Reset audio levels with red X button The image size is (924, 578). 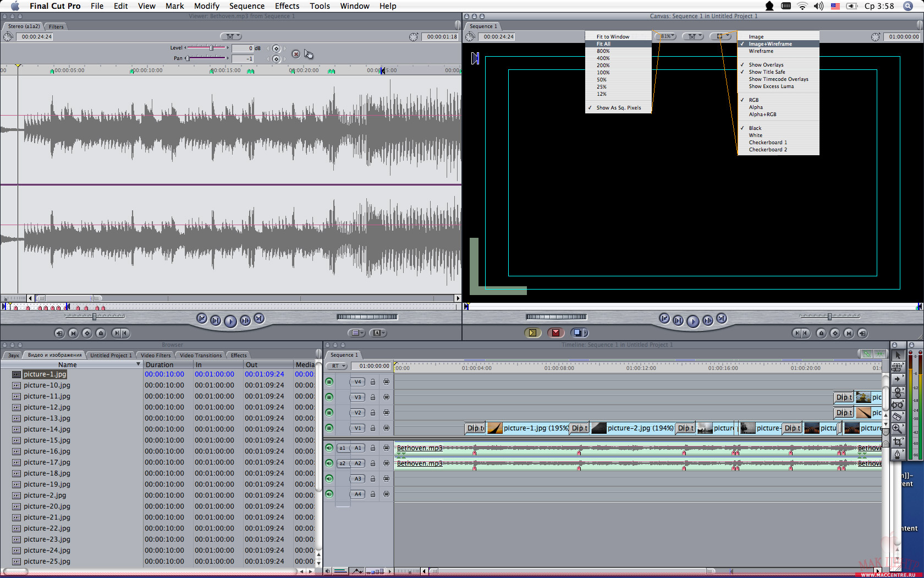[296, 54]
